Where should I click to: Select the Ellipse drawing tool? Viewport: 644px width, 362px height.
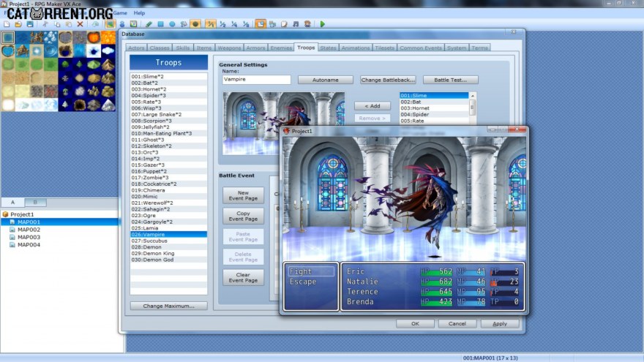172,24
